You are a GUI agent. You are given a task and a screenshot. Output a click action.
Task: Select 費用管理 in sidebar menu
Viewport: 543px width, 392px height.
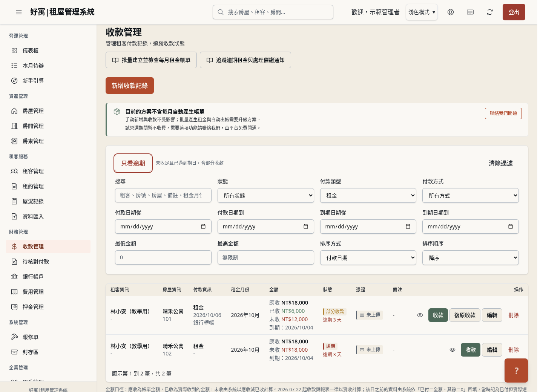(48, 292)
